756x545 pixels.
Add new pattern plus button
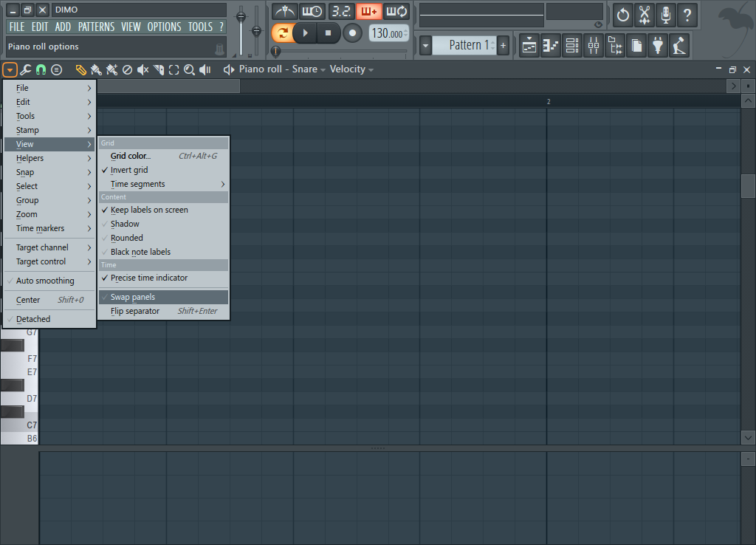(503, 46)
